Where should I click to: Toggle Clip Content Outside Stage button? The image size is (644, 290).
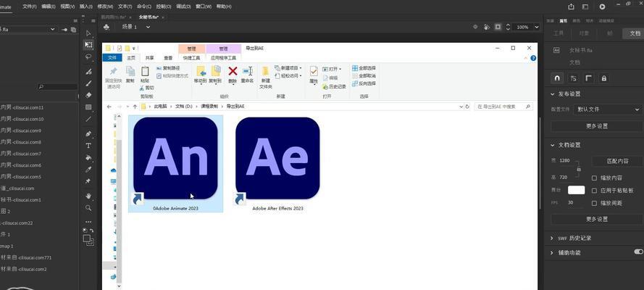click(x=498, y=27)
